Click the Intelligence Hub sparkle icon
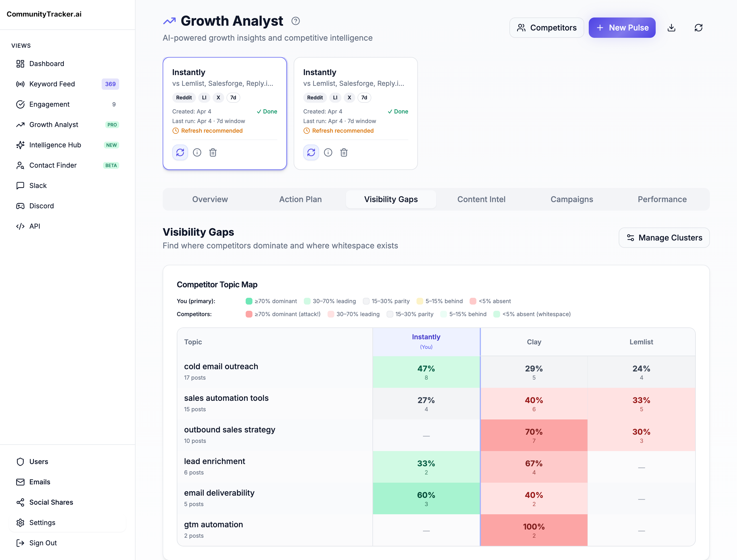 click(20, 145)
